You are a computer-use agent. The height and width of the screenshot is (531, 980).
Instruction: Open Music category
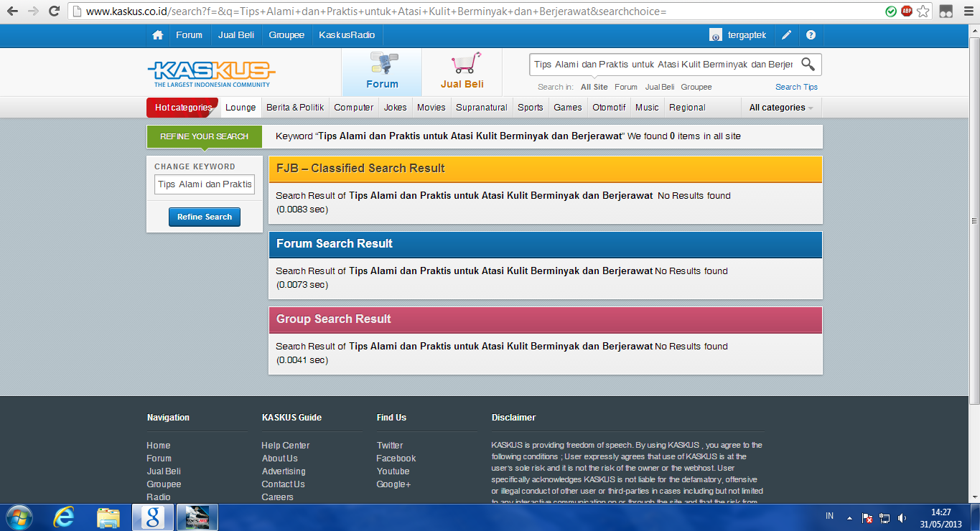(647, 108)
